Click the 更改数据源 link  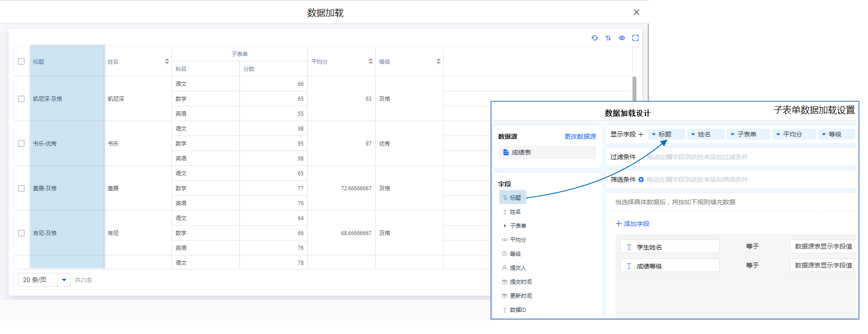tap(580, 136)
